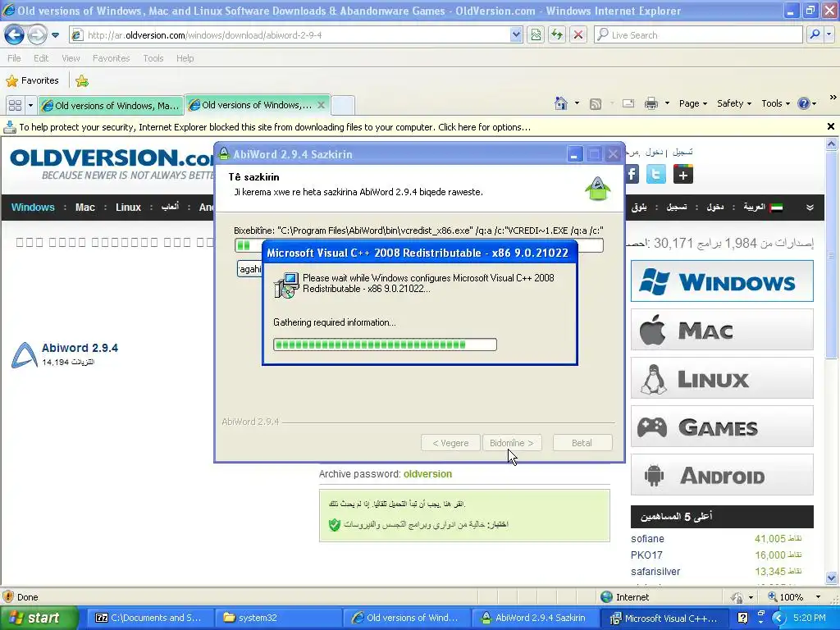Open the Page command bar menu
The height and width of the screenshot is (630, 840).
click(693, 103)
